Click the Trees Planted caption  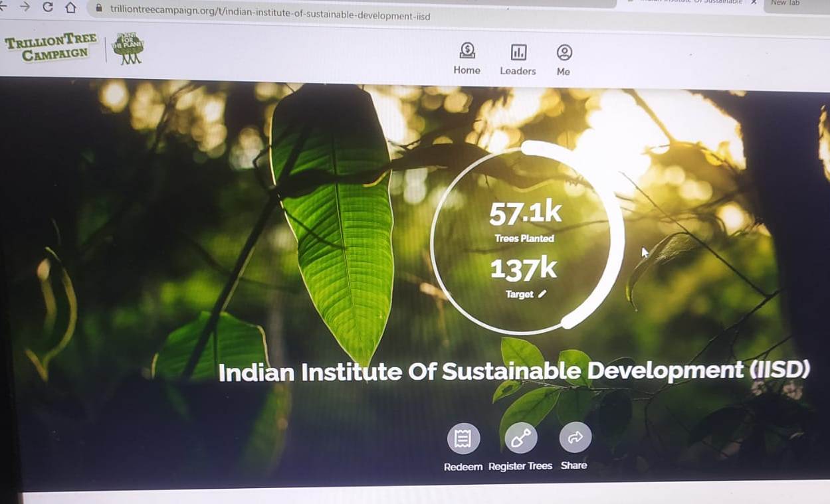pos(524,238)
